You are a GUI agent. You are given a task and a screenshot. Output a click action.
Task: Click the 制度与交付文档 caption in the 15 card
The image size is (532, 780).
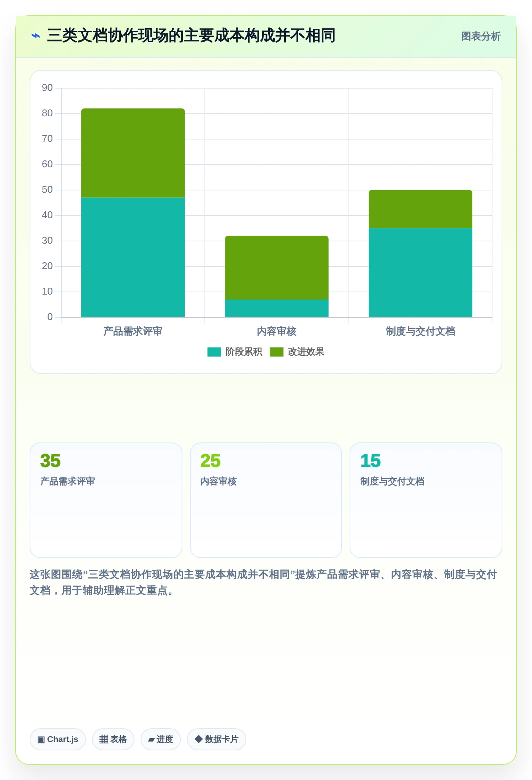pos(393,481)
